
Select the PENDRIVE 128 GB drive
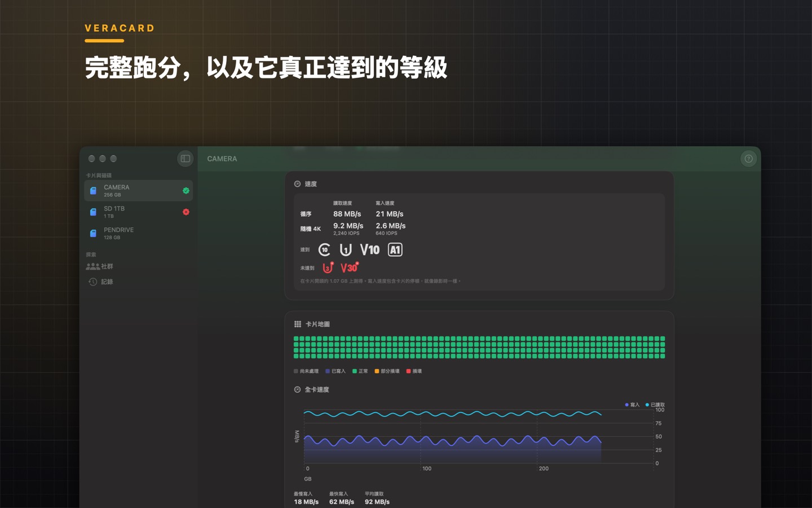click(x=139, y=233)
